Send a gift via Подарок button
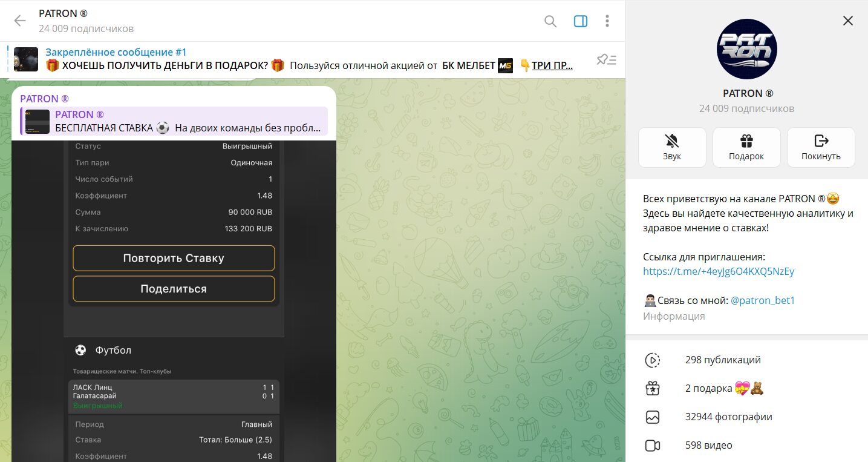Viewport: 868px width, 462px height. pyautogui.click(x=746, y=147)
